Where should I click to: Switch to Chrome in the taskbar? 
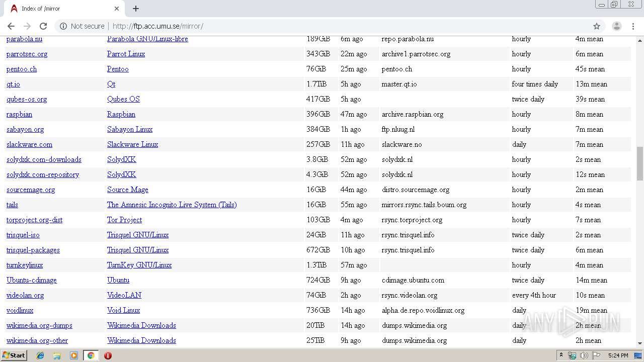91,355
